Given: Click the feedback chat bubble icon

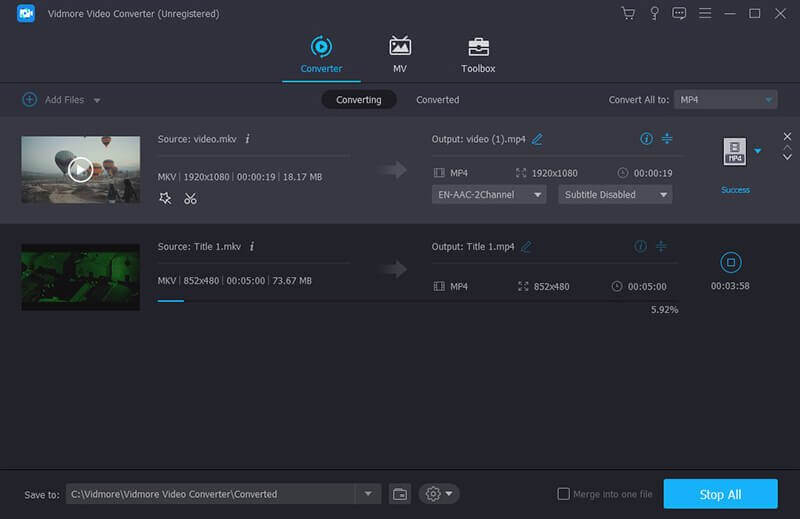Looking at the screenshot, I should [680, 13].
